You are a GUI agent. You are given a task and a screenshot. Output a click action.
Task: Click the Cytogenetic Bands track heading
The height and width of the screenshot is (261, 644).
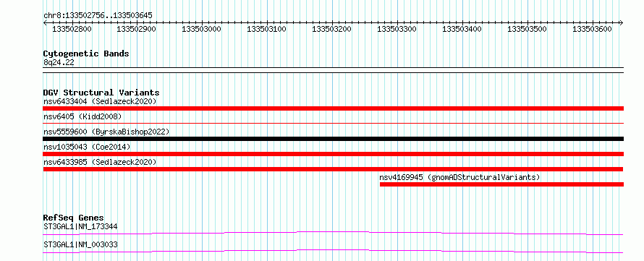(x=86, y=54)
